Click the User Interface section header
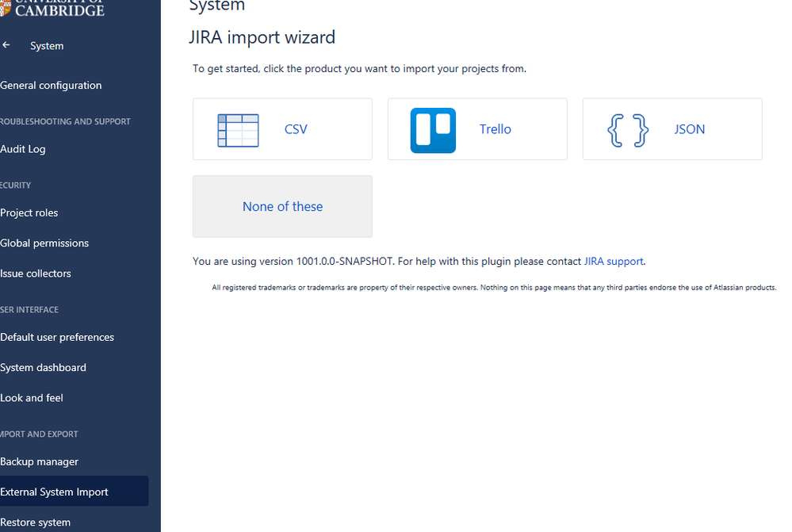This screenshot has height=532, width=792. 29,310
